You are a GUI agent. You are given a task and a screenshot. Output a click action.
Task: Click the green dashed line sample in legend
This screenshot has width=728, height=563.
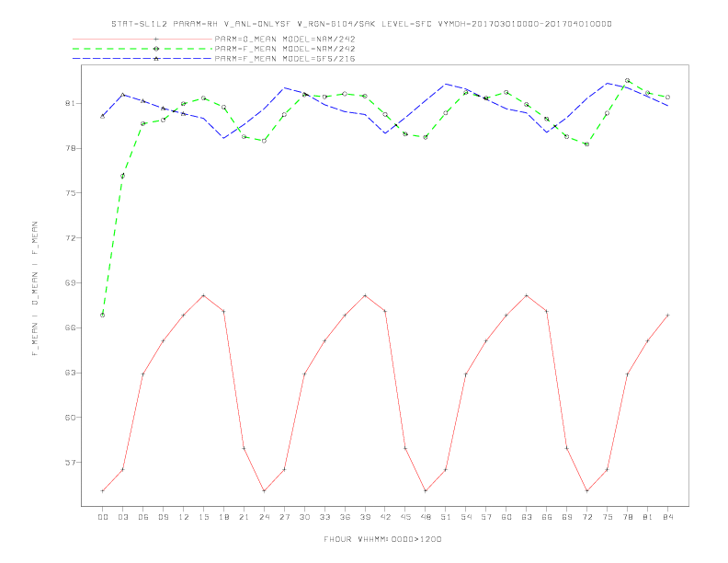(x=142, y=49)
